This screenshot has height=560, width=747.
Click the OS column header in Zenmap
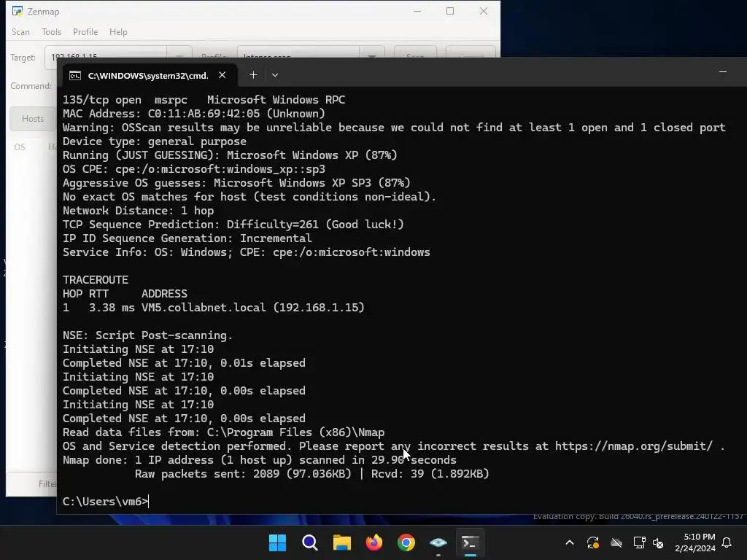(20, 147)
